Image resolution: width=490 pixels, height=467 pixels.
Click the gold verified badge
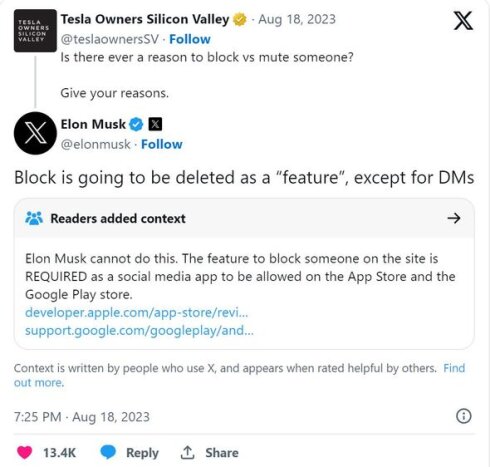pos(240,19)
